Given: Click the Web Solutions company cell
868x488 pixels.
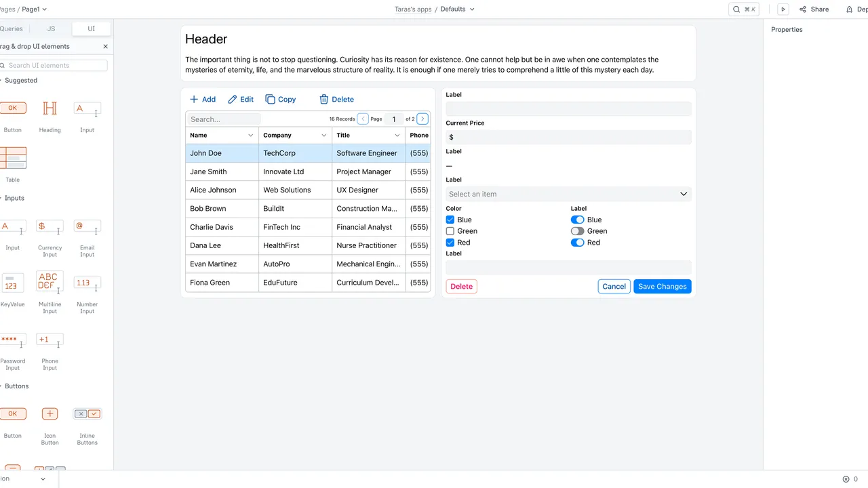Looking at the screenshot, I should [x=296, y=190].
